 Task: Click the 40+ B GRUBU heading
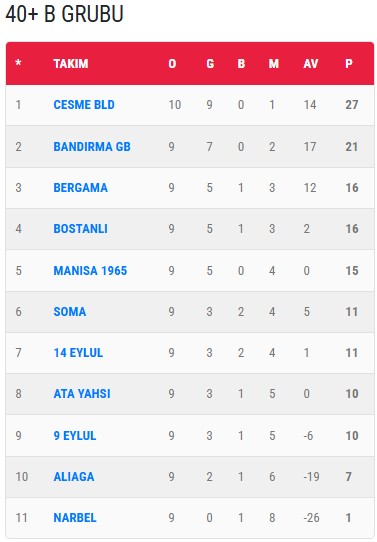pyautogui.click(x=65, y=14)
